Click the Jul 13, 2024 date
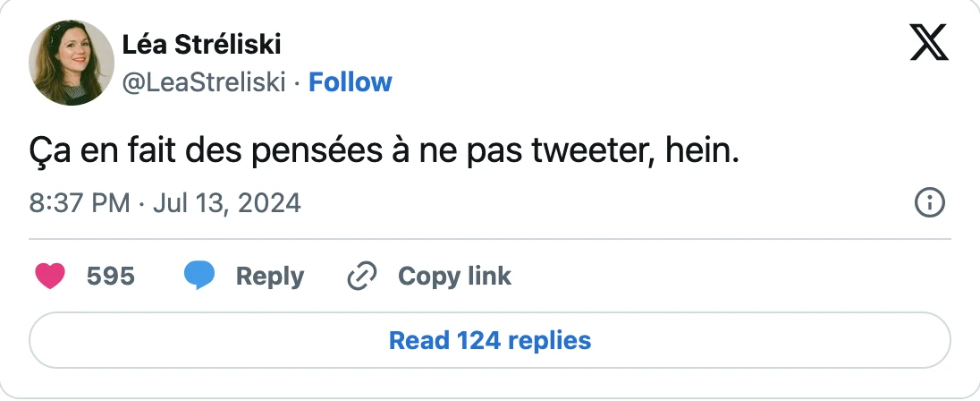 (x=227, y=203)
